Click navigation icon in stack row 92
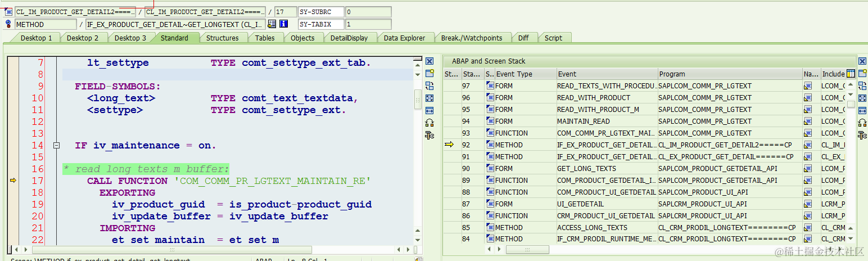The width and height of the screenshot is (868, 261). click(808, 145)
